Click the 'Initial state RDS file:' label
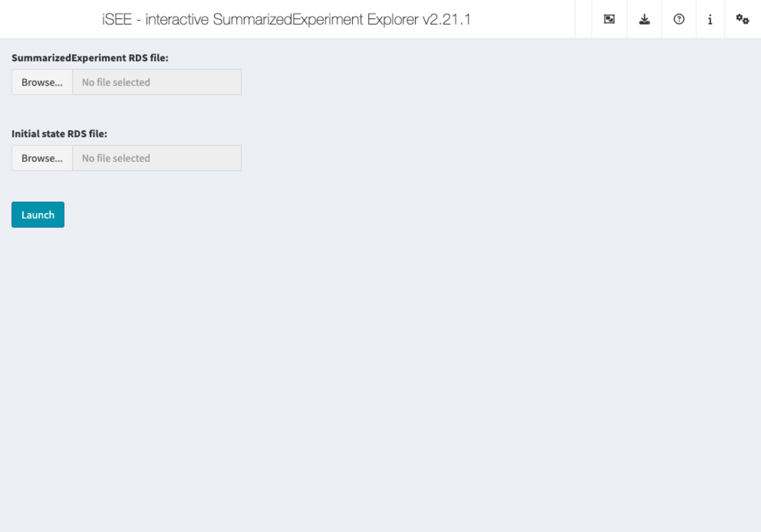This screenshot has width=761, height=532. (59, 134)
